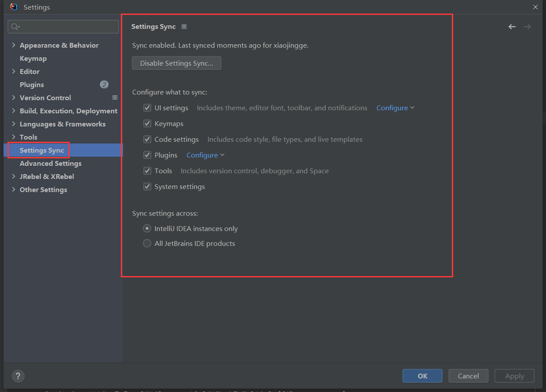Expand Build, Execution, Deployment arrow
546x392 pixels.
(14, 111)
